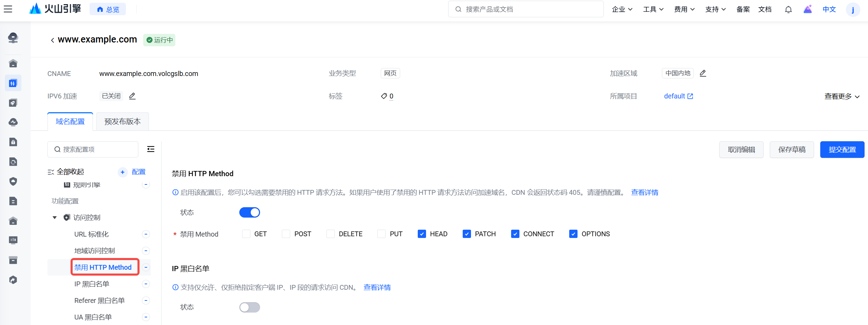The image size is (868, 325).
Task: Launch the purple AI assistant icon
Action: coord(808,9)
